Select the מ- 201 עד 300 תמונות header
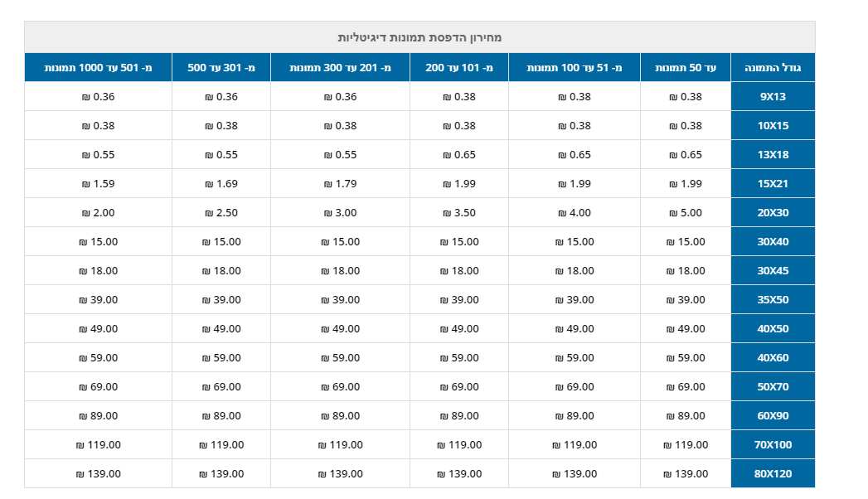This screenshot has width=868, height=499. 340,67
